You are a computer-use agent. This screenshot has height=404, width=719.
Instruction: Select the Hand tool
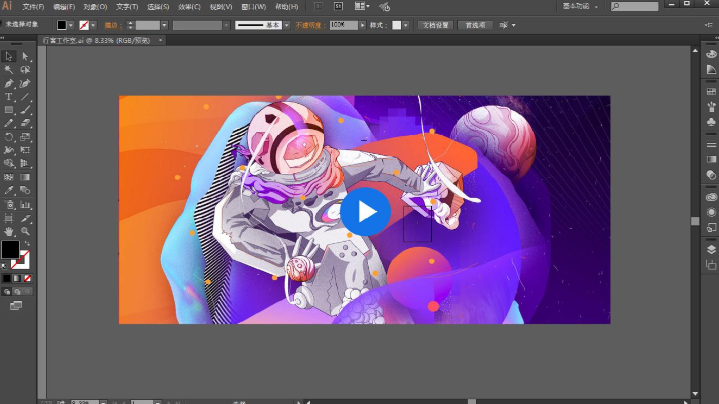click(9, 231)
